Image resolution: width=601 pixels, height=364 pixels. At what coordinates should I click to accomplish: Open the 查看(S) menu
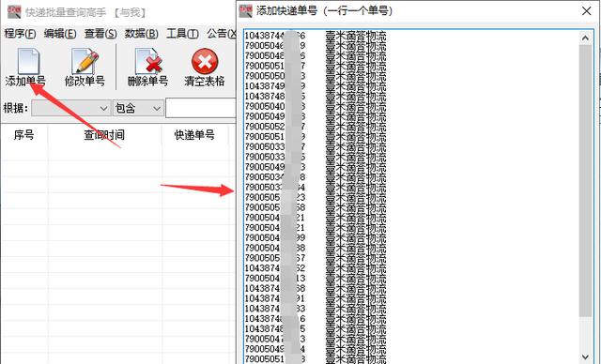click(100, 34)
